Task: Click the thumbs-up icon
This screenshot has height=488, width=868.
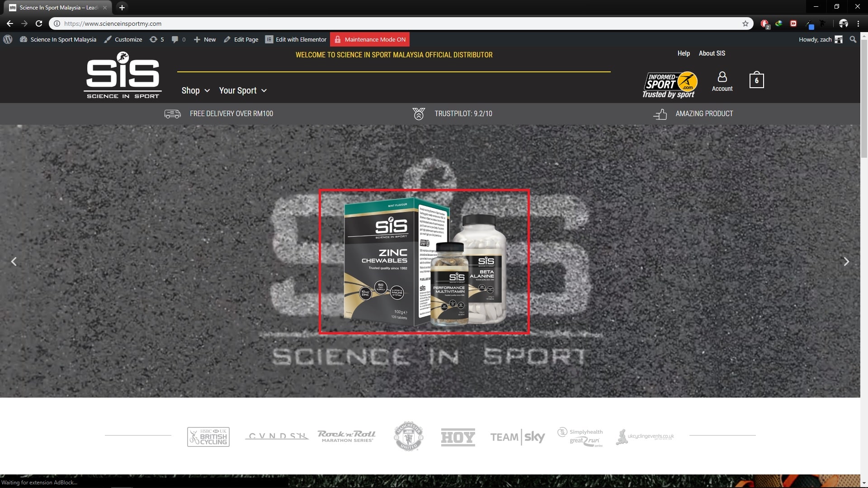Action: pyautogui.click(x=660, y=114)
